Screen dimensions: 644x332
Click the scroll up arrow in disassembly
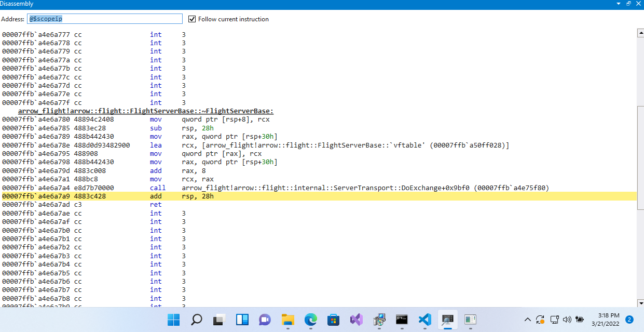640,33
